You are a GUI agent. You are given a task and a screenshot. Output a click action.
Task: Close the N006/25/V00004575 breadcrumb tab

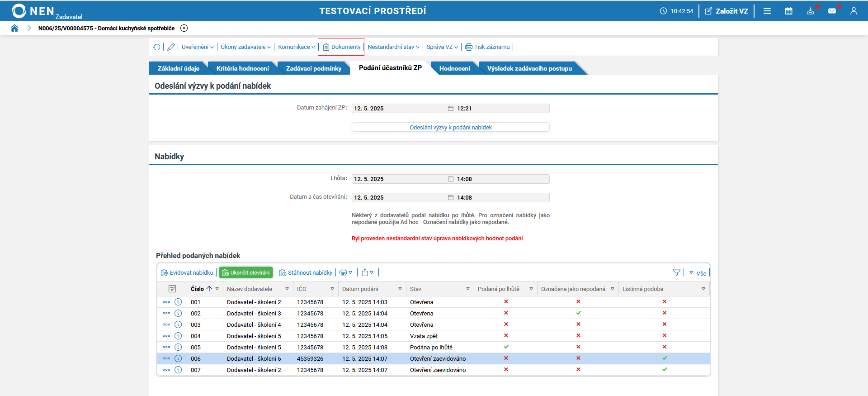pos(184,28)
